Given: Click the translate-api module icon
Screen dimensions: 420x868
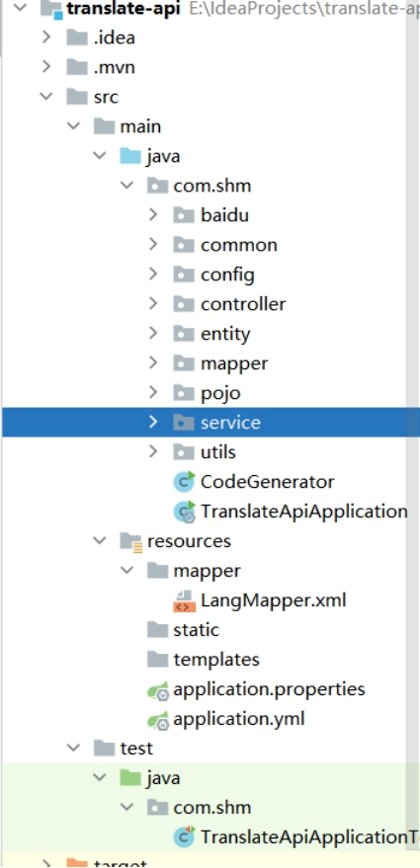Looking at the screenshot, I should (x=52, y=9).
